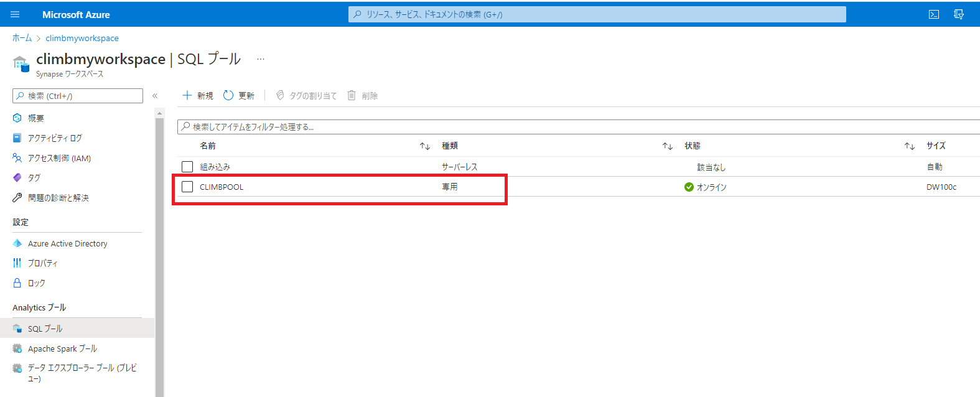This screenshot has height=397, width=980.
Task: Sort the table by the 状態 column arrows
Action: pos(910,146)
